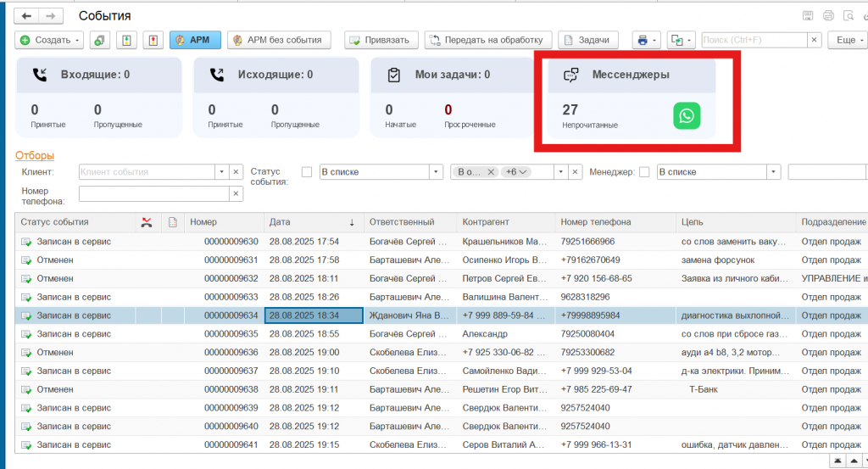Clear the Клиент filter with the X button
868x469 pixels.
tap(236, 172)
